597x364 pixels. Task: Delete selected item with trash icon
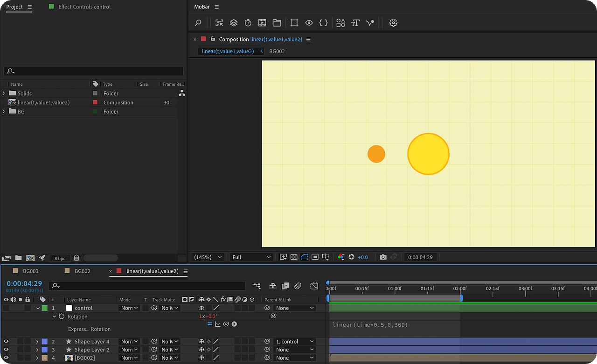coord(76,258)
